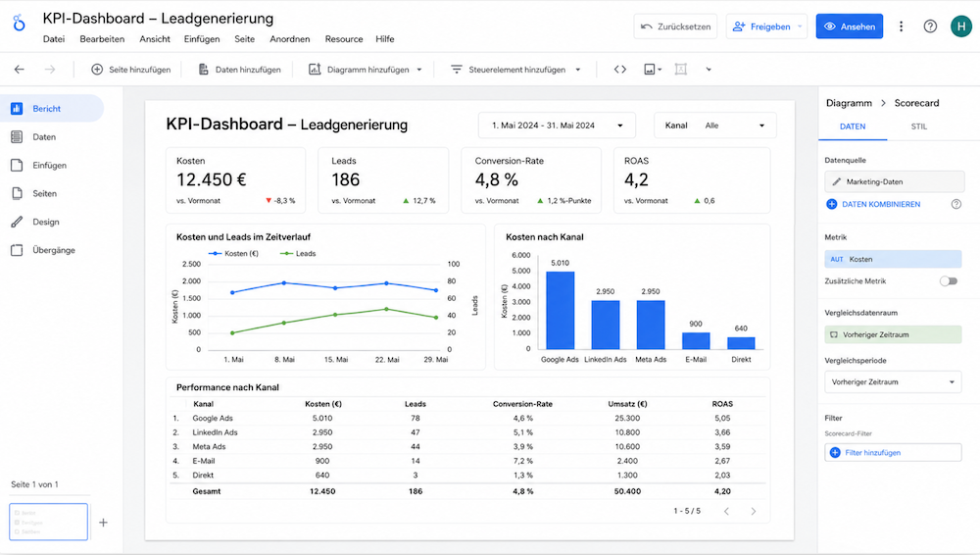This screenshot has height=555, width=980.
Task: Open the date range dropdown Mai 2024
Action: 557,126
